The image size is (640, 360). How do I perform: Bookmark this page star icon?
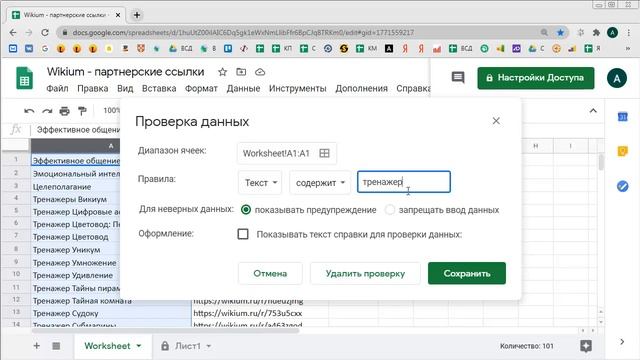click(560, 32)
